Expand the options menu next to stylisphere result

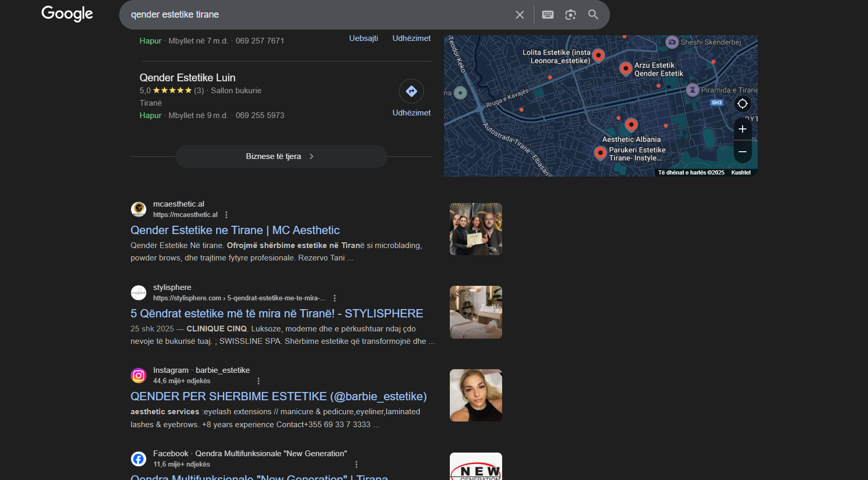pos(335,298)
